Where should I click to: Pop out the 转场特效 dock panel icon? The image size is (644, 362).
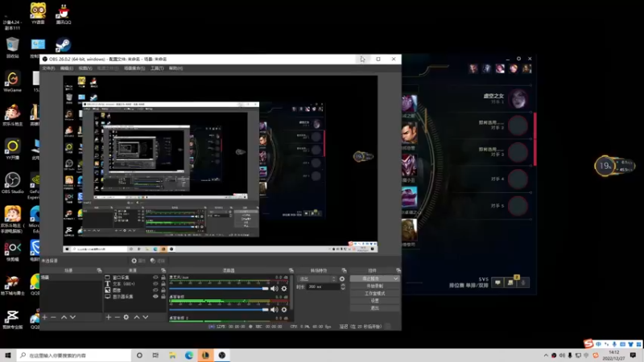tap(344, 270)
